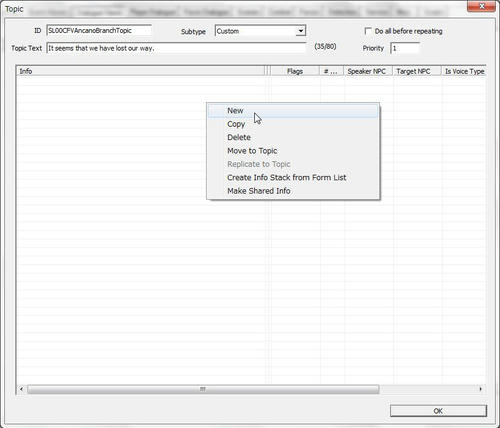Close the Topic dialog window
The image size is (500, 428).
481,6
